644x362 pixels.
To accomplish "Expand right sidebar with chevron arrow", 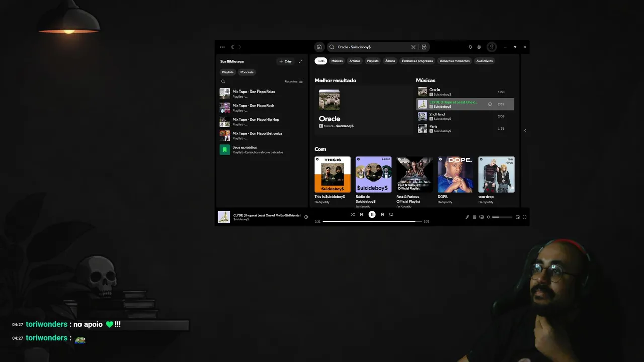I will pyautogui.click(x=525, y=131).
